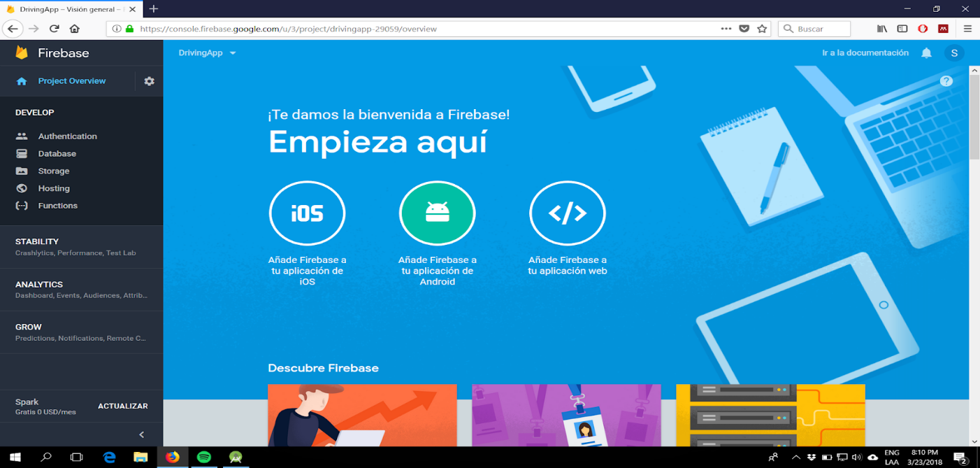Image resolution: width=980 pixels, height=468 pixels.
Task: Click the scrollbar down arrow
Action: click(x=974, y=441)
